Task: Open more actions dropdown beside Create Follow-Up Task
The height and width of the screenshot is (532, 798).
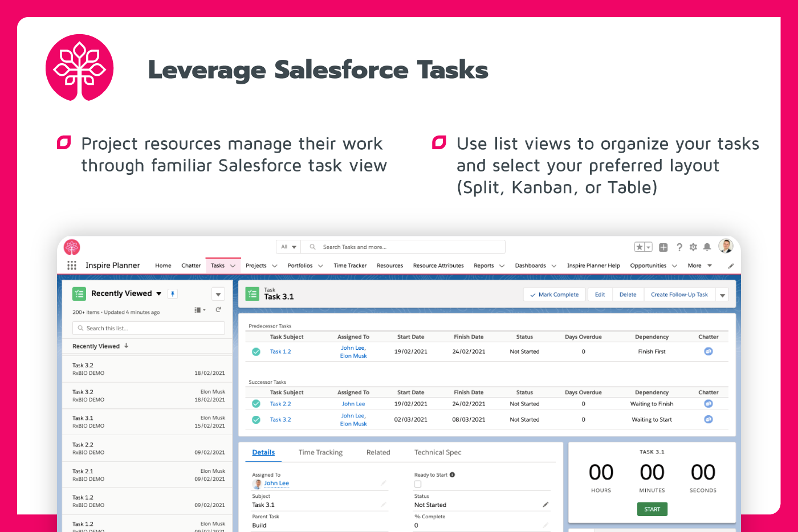Action: click(x=722, y=295)
